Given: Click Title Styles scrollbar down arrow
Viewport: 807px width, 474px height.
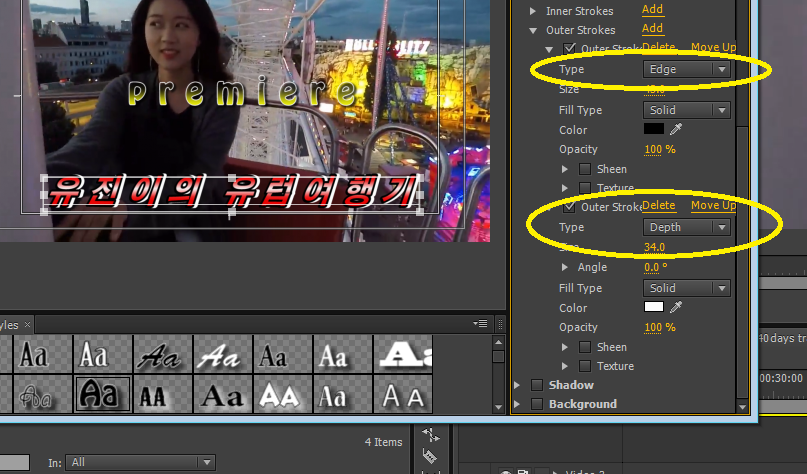Looking at the screenshot, I should coord(498,407).
